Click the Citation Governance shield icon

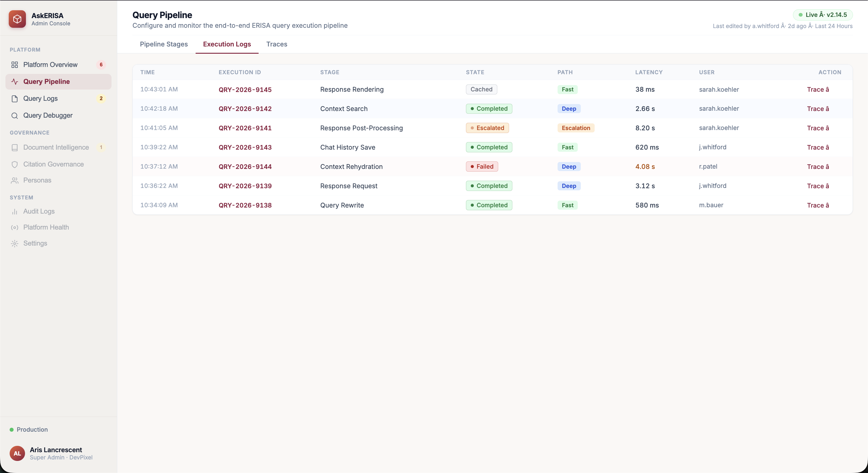(x=14, y=164)
